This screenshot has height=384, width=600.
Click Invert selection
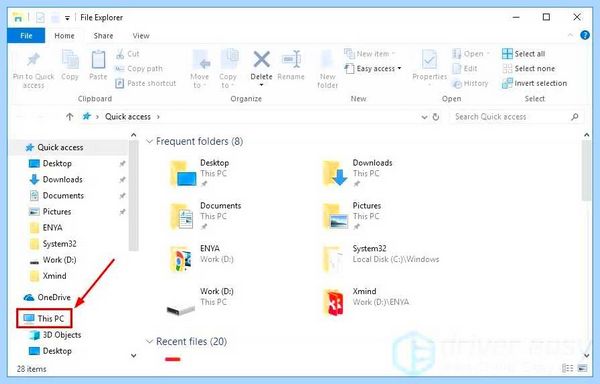click(535, 83)
